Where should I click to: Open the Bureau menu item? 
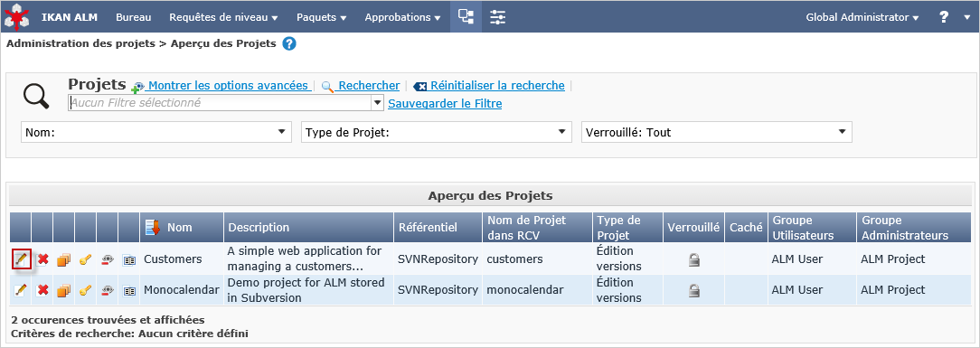click(x=133, y=17)
